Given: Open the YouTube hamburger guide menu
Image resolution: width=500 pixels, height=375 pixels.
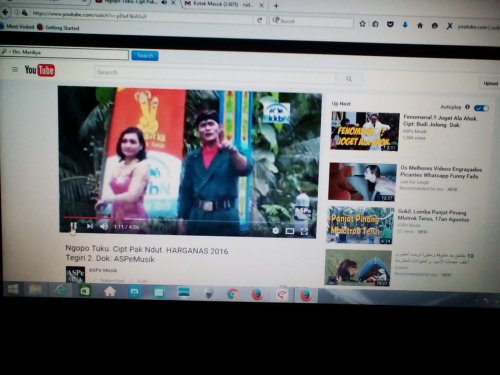Looking at the screenshot, I should [x=15, y=69].
